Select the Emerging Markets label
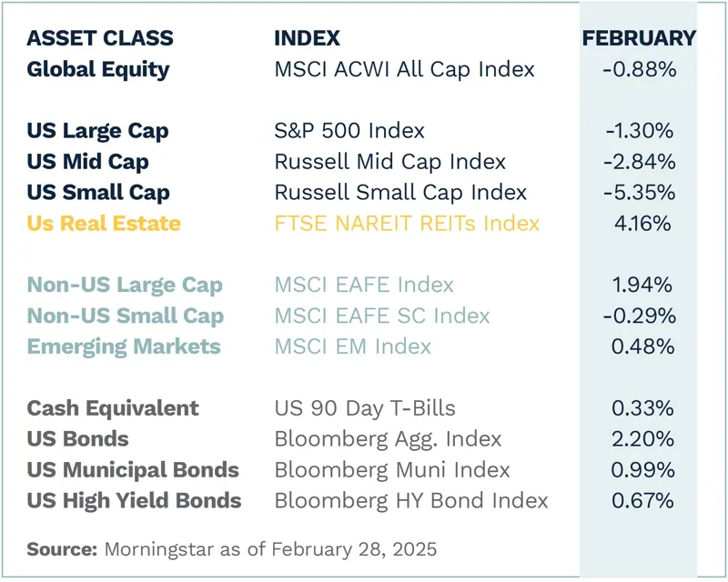This screenshot has height=582, width=728. [124, 347]
